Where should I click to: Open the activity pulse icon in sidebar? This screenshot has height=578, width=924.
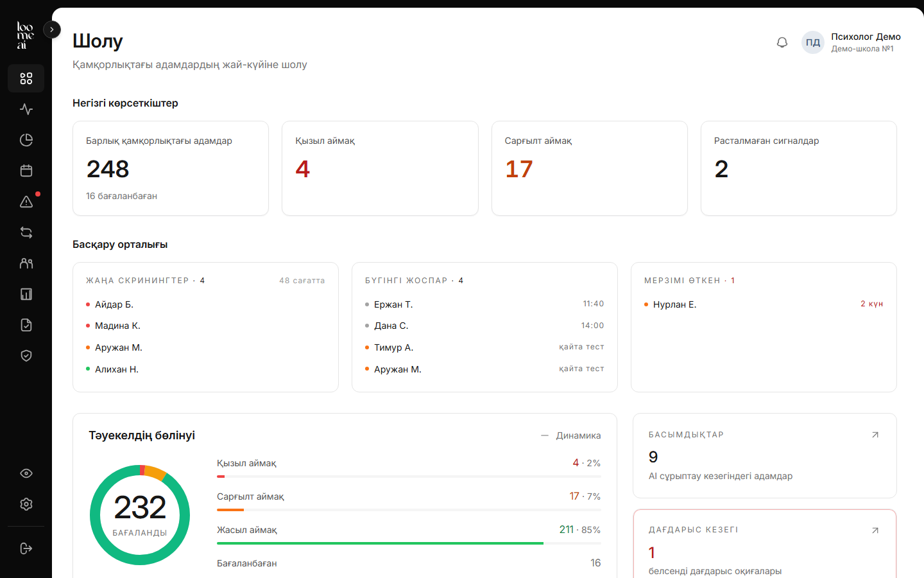[x=26, y=109]
